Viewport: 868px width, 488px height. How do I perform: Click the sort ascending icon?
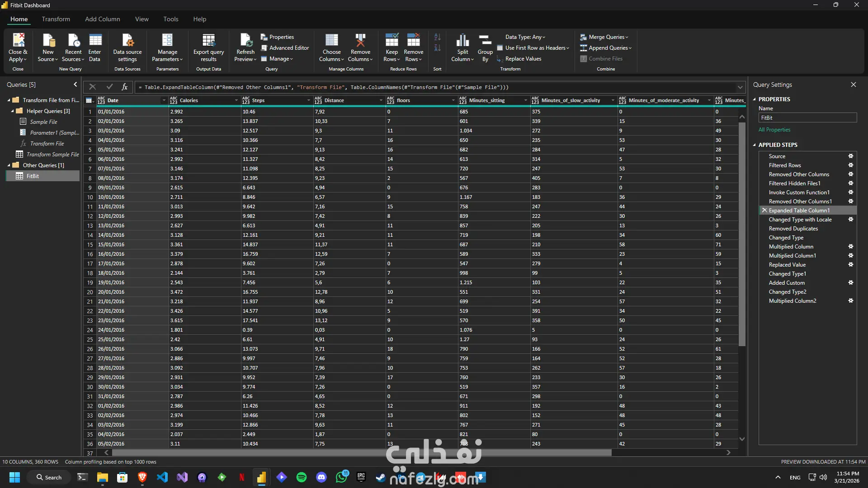pyautogui.click(x=437, y=38)
